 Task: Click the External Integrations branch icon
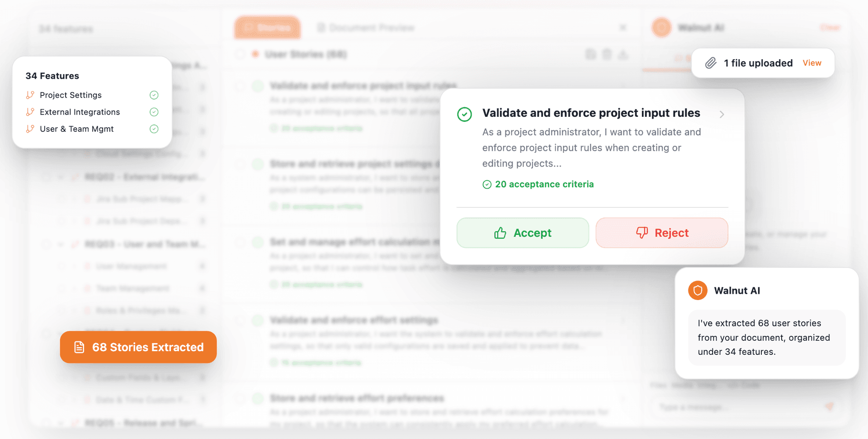tap(30, 112)
